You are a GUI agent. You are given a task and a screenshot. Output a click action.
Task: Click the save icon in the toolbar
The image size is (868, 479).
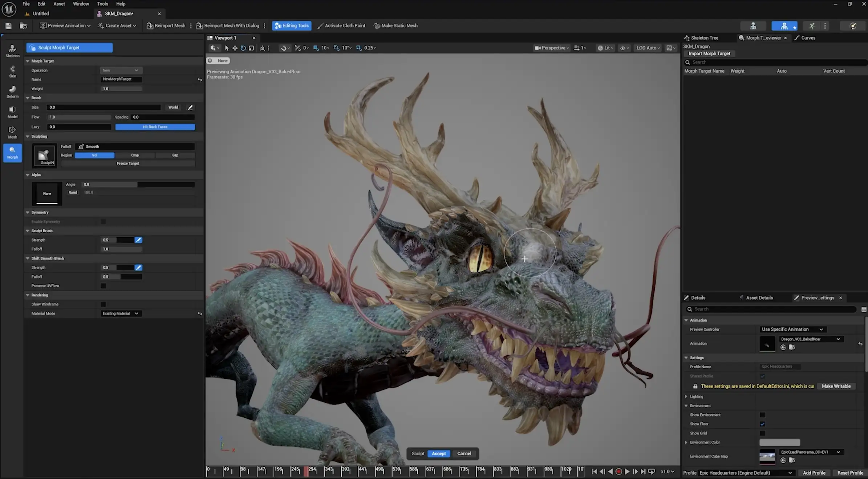[8, 26]
